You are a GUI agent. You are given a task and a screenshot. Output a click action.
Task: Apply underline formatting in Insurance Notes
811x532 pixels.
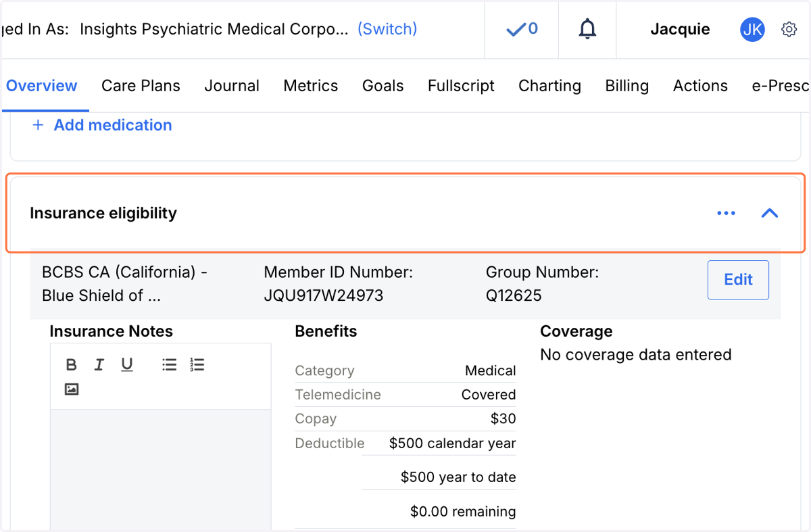(127, 365)
